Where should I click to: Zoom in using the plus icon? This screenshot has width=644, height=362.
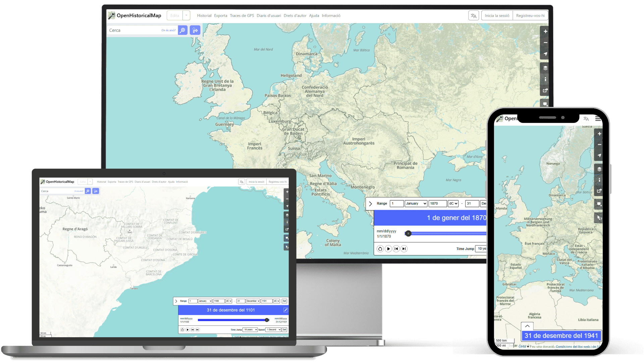tap(545, 31)
